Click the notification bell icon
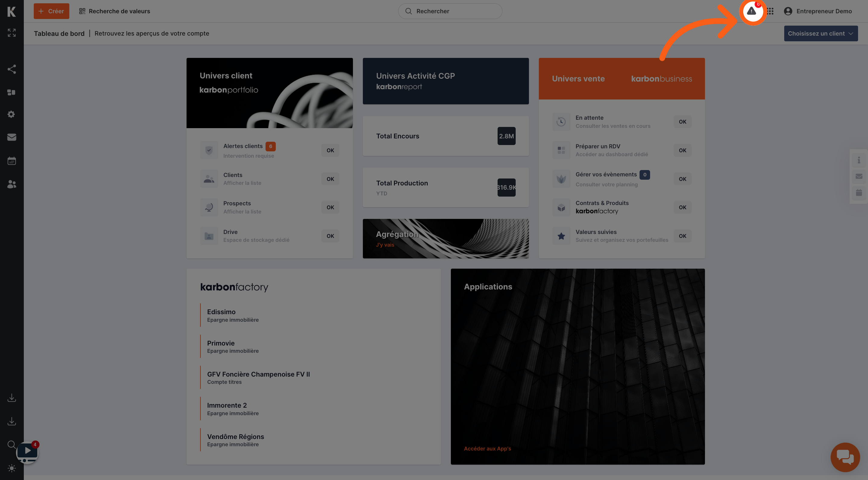This screenshot has width=868, height=480. click(x=750, y=11)
